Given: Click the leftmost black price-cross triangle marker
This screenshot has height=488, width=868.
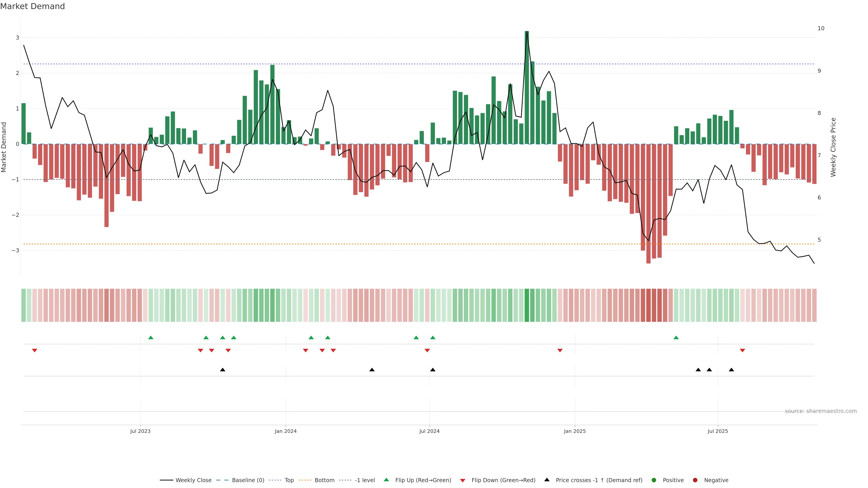Looking at the screenshot, I should tap(222, 370).
